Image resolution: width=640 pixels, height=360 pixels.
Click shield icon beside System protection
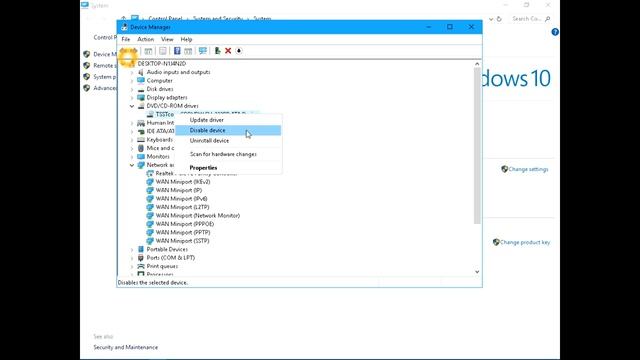point(87,77)
